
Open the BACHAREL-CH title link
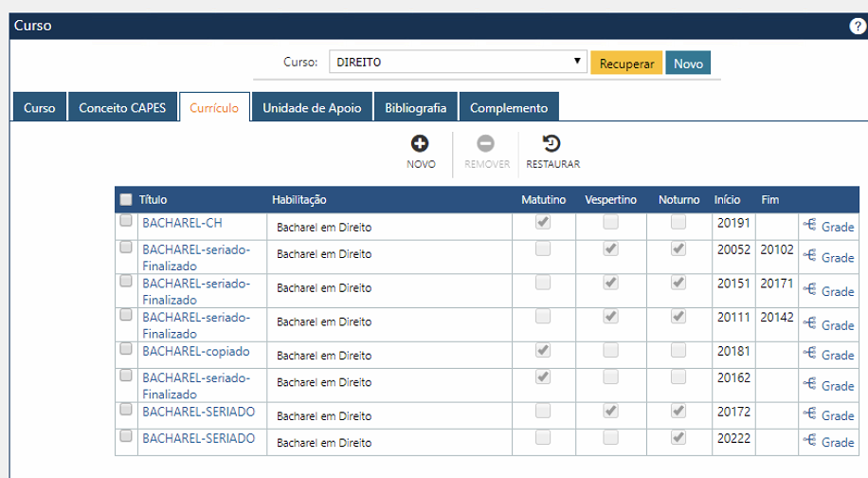[182, 223]
